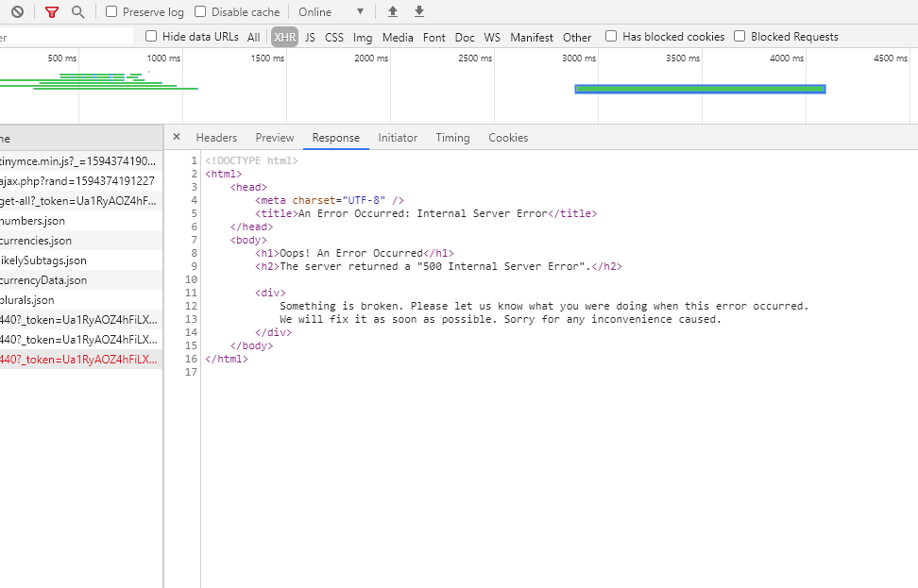Close the request details panel
This screenshot has width=918, height=588.
coord(177,138)
